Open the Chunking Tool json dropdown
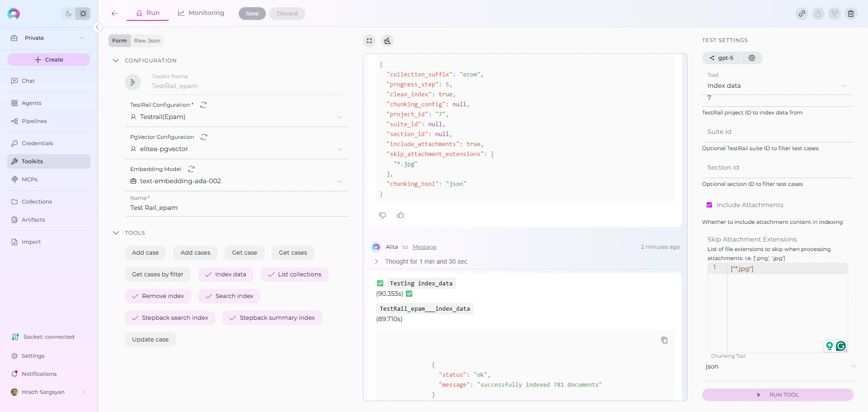 (x=854, y=366)
